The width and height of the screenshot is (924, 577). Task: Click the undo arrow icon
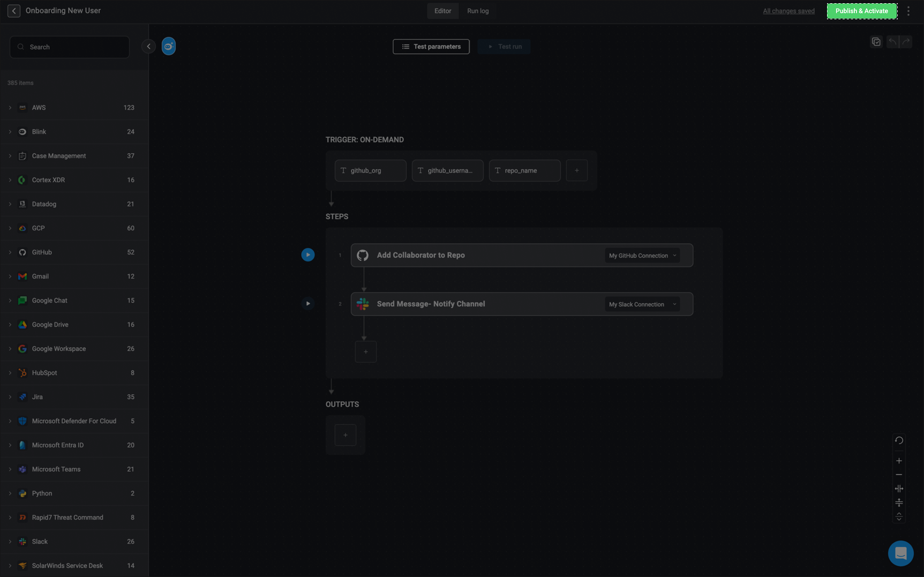(x=892, y=42)
